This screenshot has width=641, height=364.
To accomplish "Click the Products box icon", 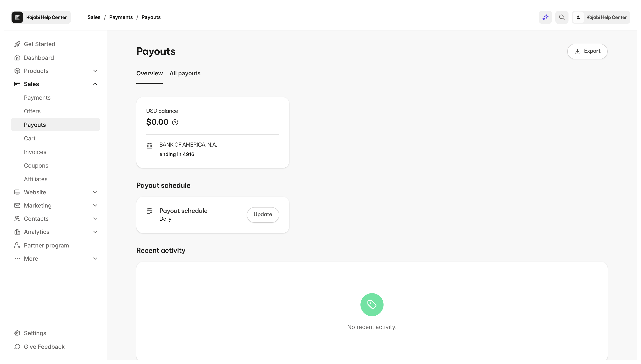I will [x=17, y=71].
